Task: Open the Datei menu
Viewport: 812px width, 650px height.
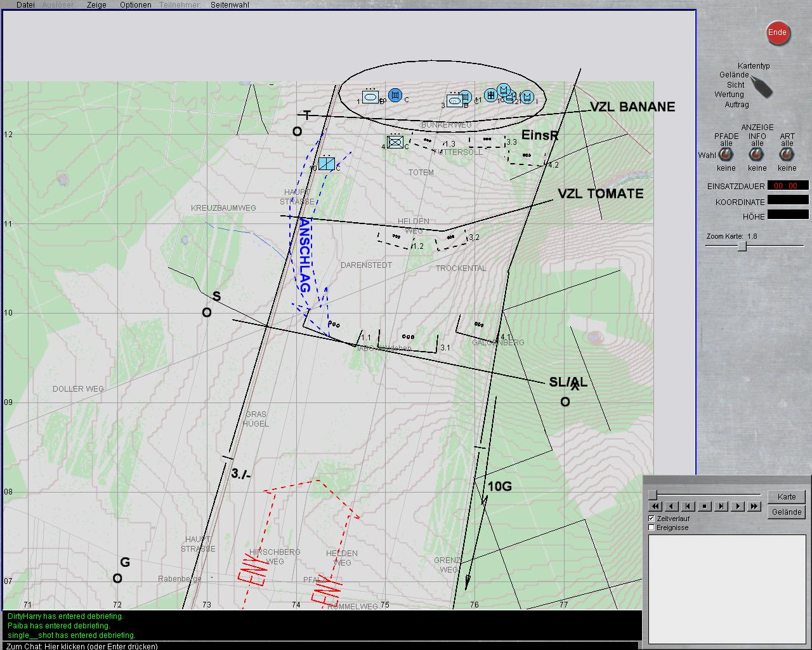Action: [x=25, y=4]
